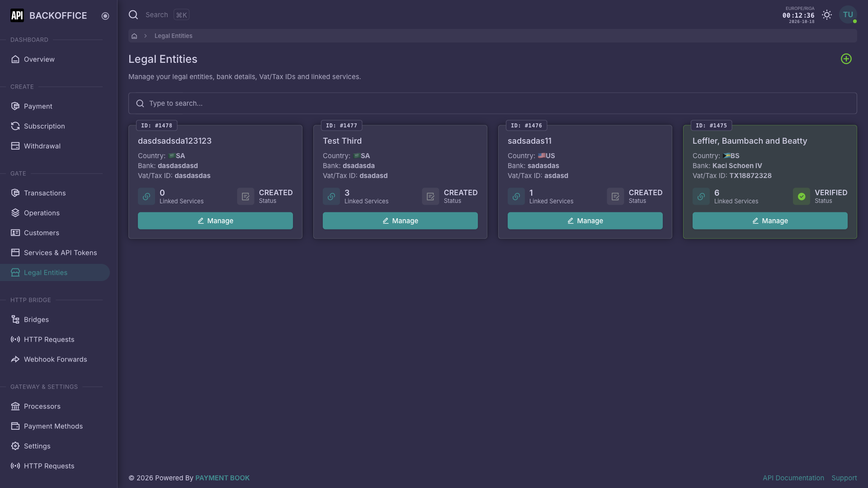Viewport: 868px width, 488px height.
Task: Click verified status icon on Leffler card
Action: [802, 197]
